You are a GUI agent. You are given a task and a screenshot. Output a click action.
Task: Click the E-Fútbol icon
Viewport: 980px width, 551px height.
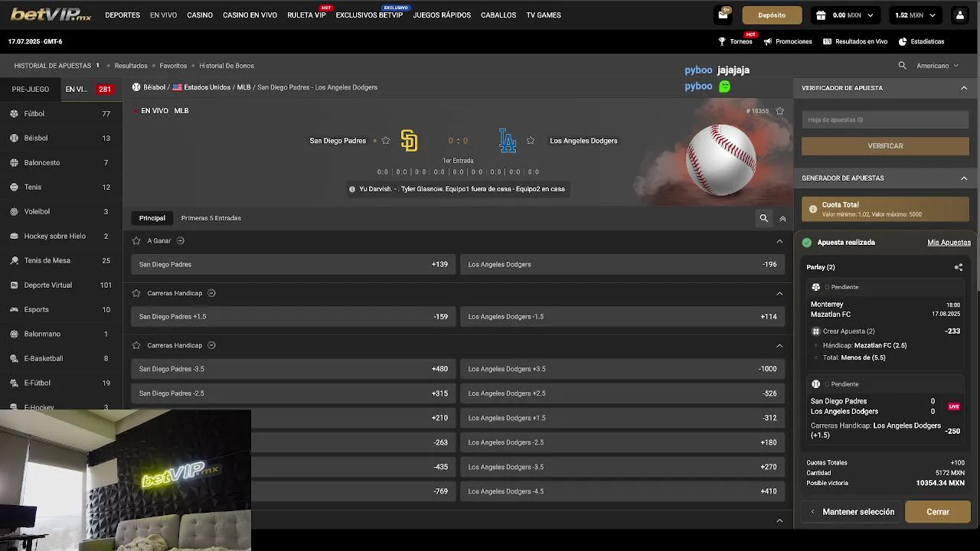[15, 383]
